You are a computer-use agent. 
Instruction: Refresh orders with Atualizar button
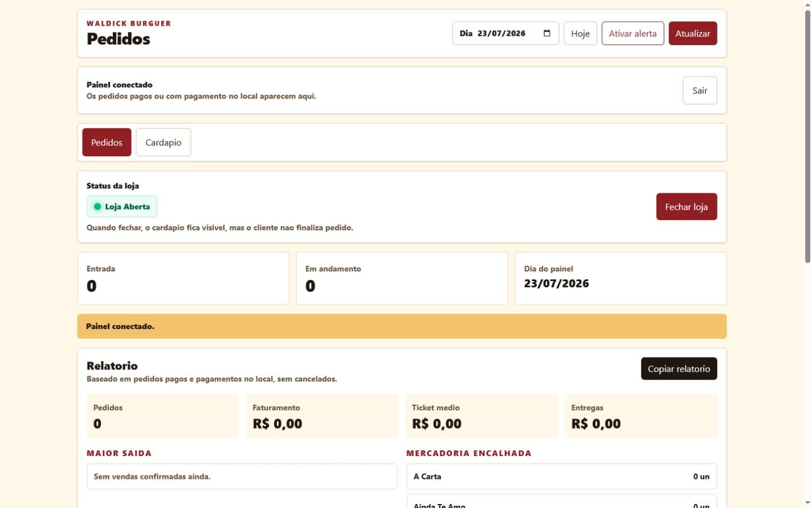(x=692, y=33)
